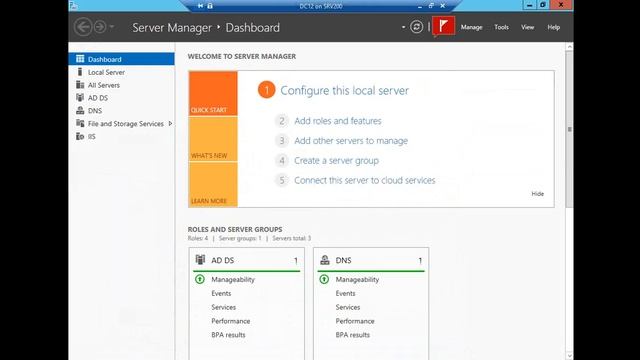Select the Quick Start tile
The width and height of the screenshot is (640, 360).
pos(213,93)
